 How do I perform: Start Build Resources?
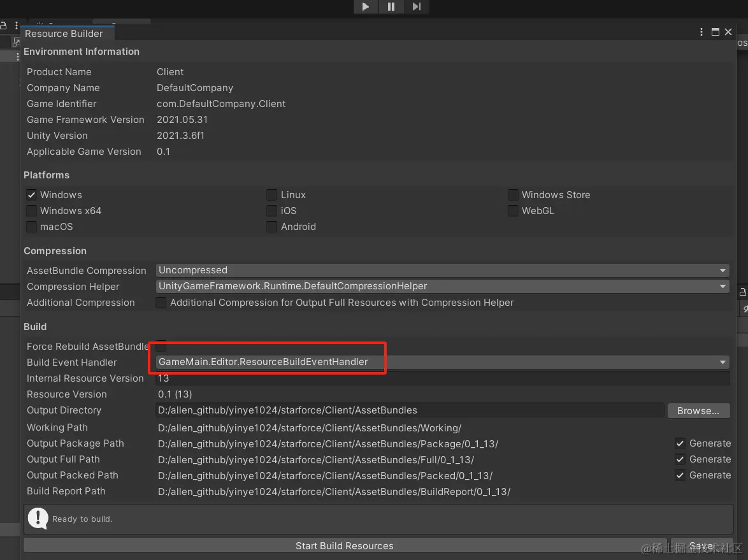point(345,546)
